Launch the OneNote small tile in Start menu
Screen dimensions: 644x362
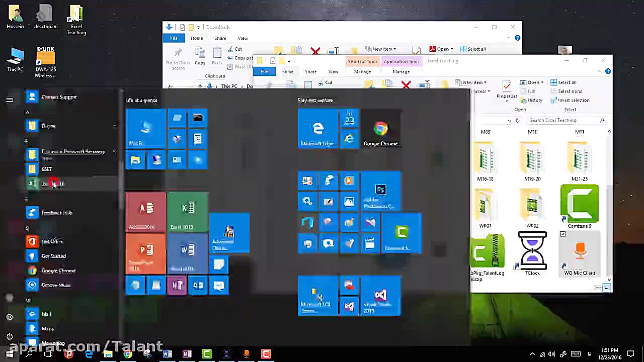coord(177,286)
